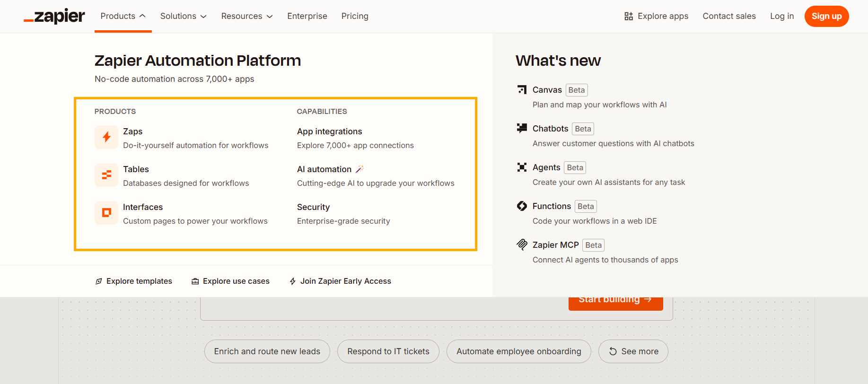This screenshot has width=868, height=384.
Task: Click the Zapier MCP icon
Action: coord(522,244)
